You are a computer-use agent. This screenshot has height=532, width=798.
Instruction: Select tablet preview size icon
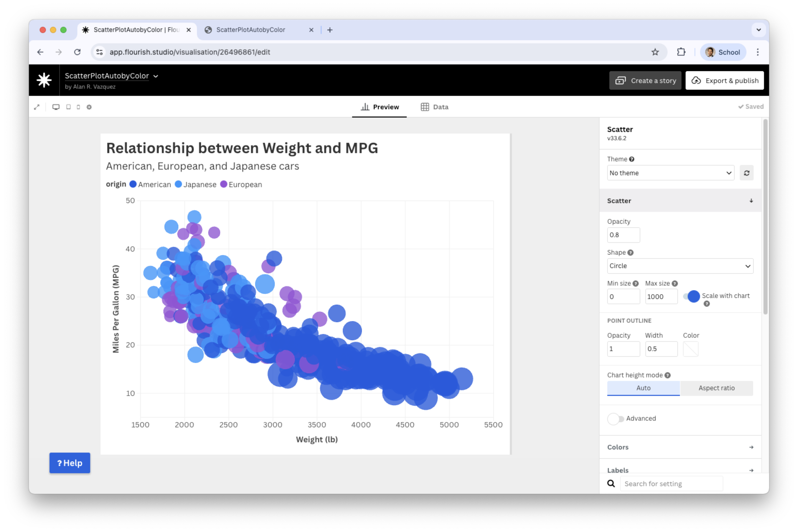[69, 107]
